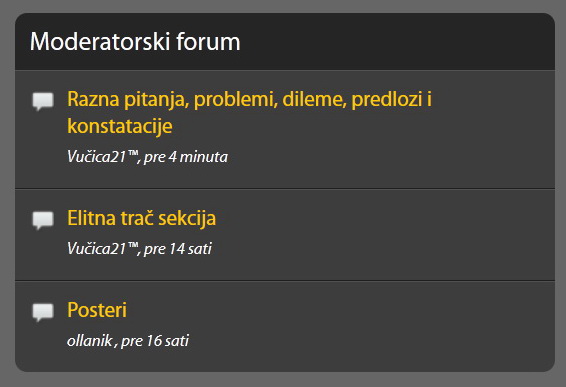Screen dimensions: 566x387
Task: Click the gray page background outside the panel
Action: click(283, 380)
